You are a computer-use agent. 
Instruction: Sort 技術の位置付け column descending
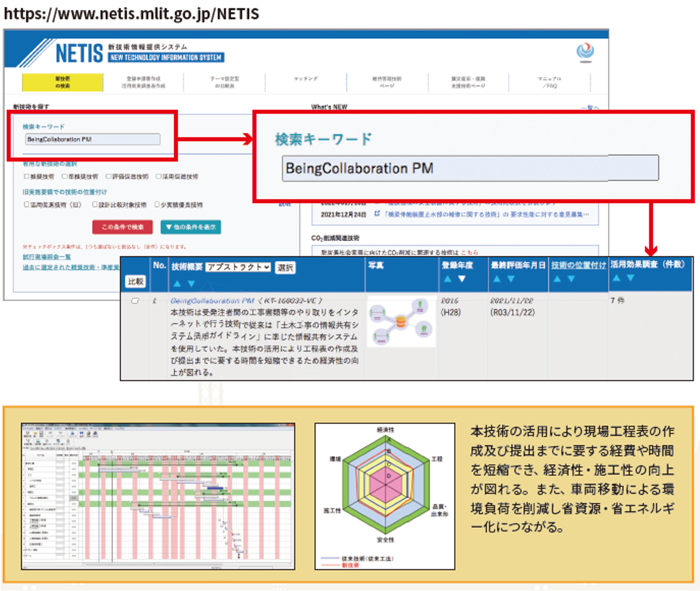[x=571, y=279]
